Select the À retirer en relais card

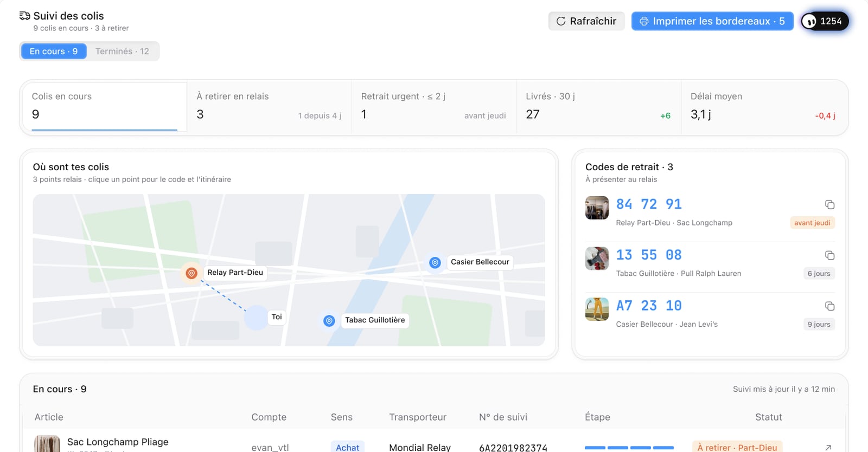click(269, 107)
